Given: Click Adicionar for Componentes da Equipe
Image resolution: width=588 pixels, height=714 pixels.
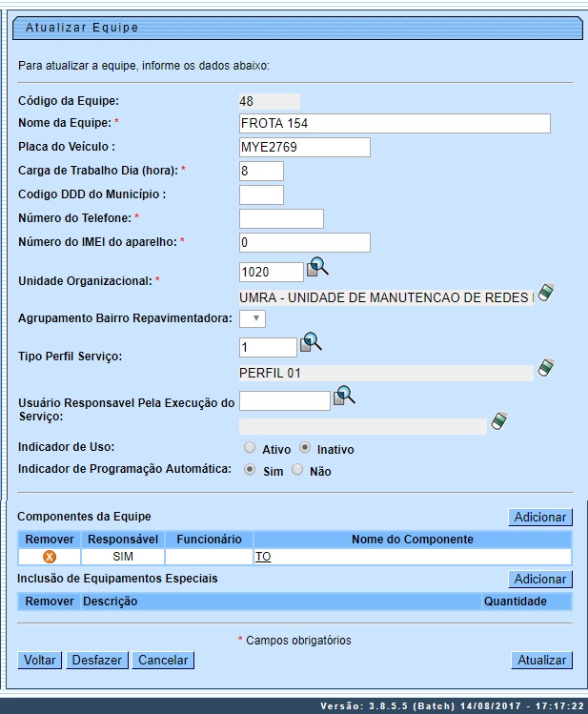Looking at the screenshot, I should tap(539, 518).
